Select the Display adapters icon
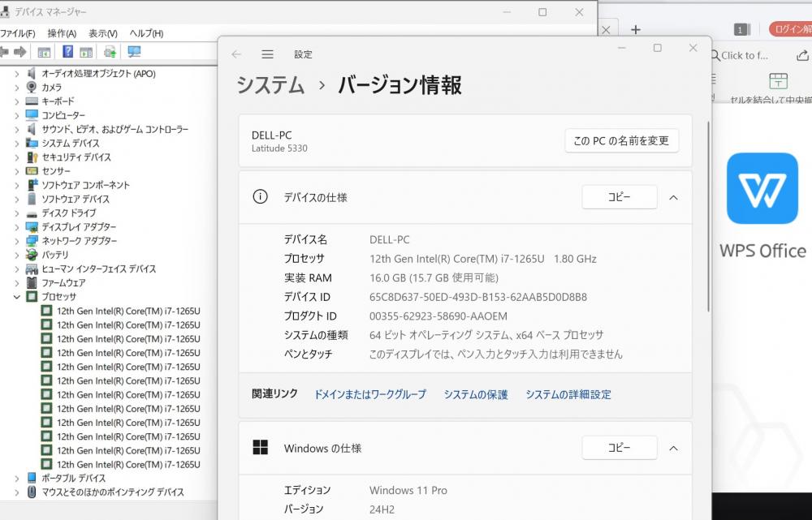Screen dimensions: 812x520 pos(32,226)
